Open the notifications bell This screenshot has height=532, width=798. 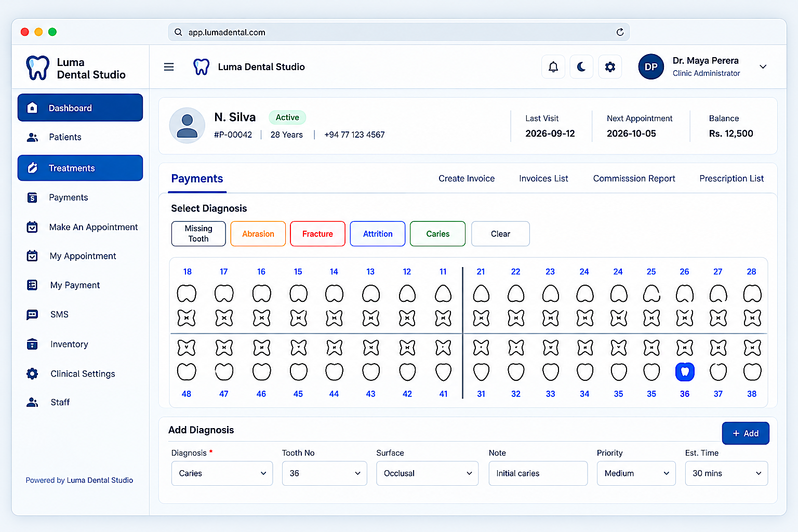[x=553, y=67]
